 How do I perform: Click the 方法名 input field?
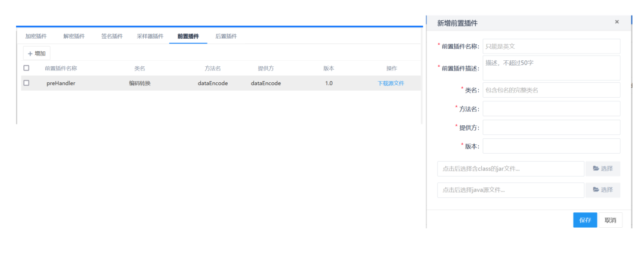pos(551,109)
